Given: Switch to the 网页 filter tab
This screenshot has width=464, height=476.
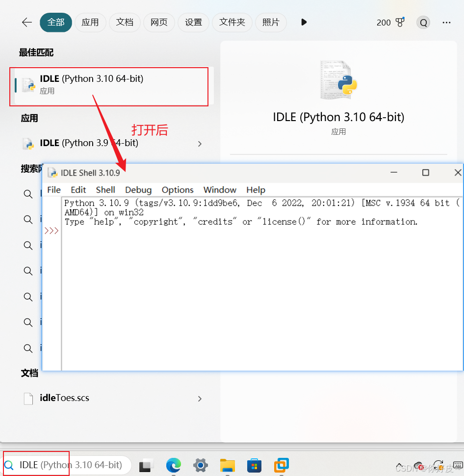Looking at the screenshot, I should pyautogui.click(x=159, y=23).
